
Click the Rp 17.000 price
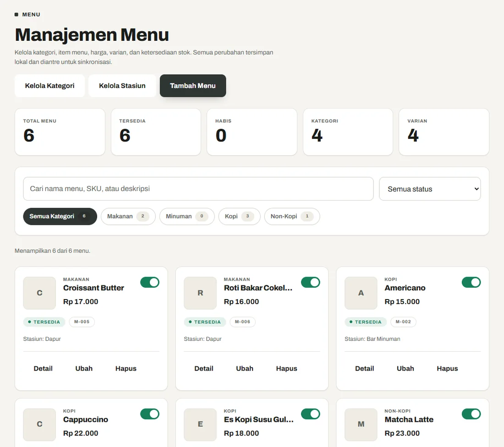point(81,302)
